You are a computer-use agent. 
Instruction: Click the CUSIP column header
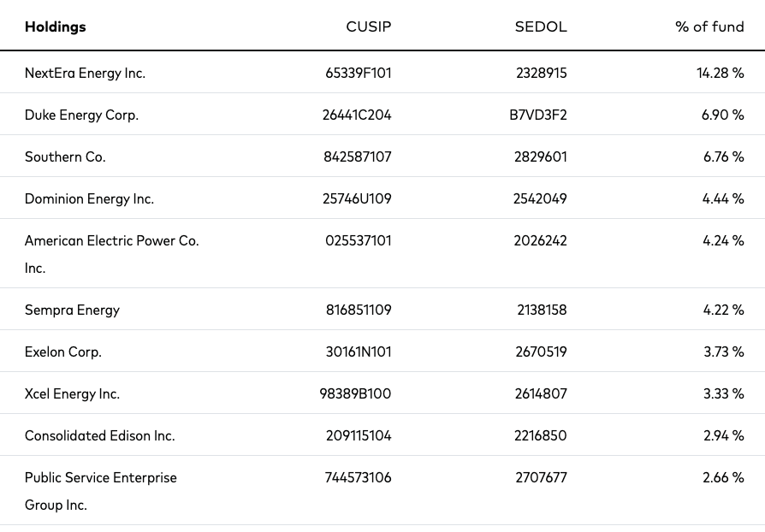(368, 27)
